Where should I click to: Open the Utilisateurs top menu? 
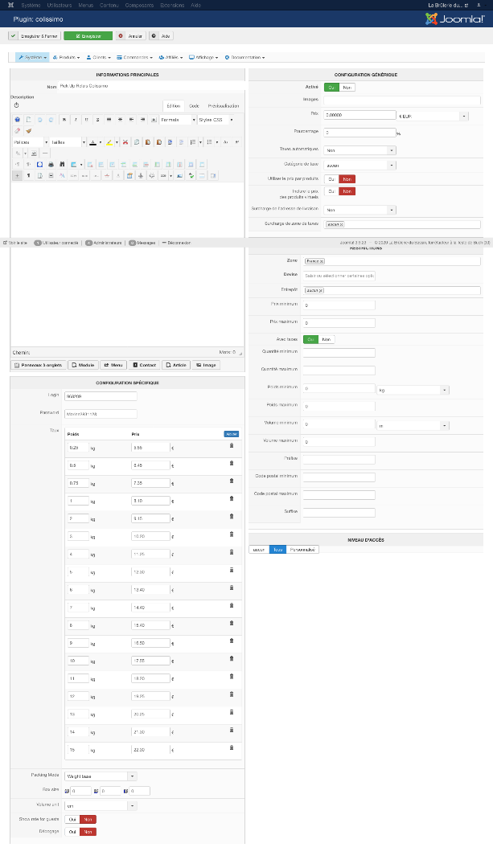(x=60, y=5)
